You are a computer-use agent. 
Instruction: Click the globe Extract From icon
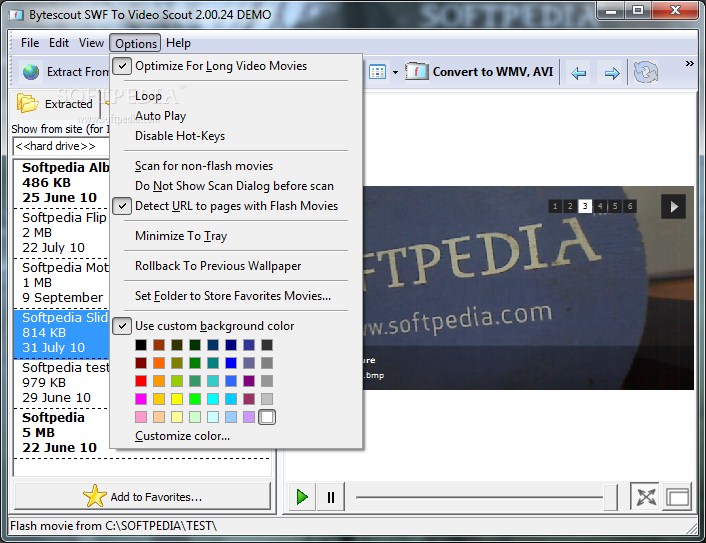[x=31, y=72]
